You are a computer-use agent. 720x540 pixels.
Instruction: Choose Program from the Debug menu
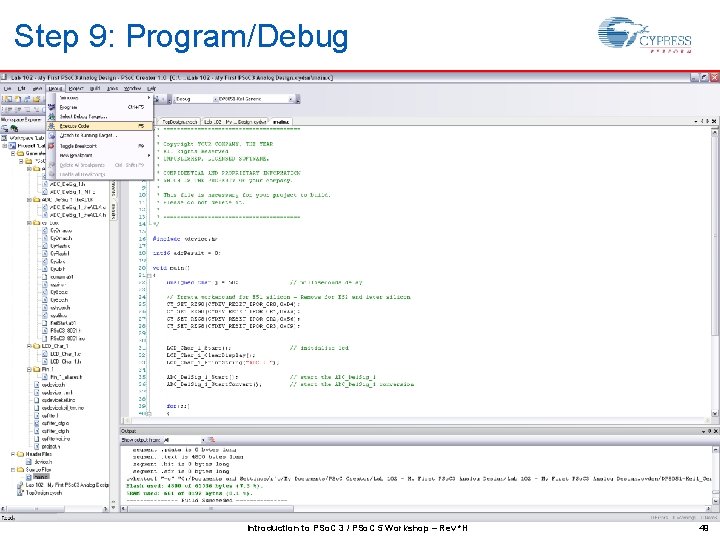click(x=100, y=107)
